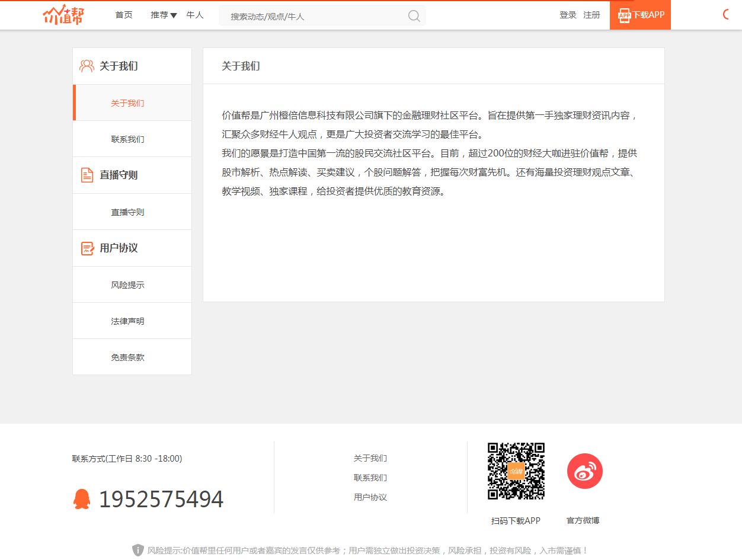Click the 用户协议 signed-paper icon
This screenshot has width=742, height=560.
87,248
